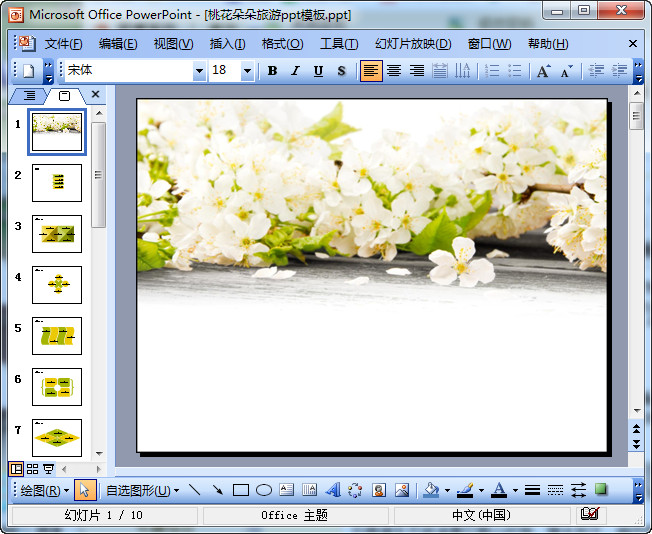Click the 绘图 (Draw) button

pyautogui.click(x=45, y=490)
